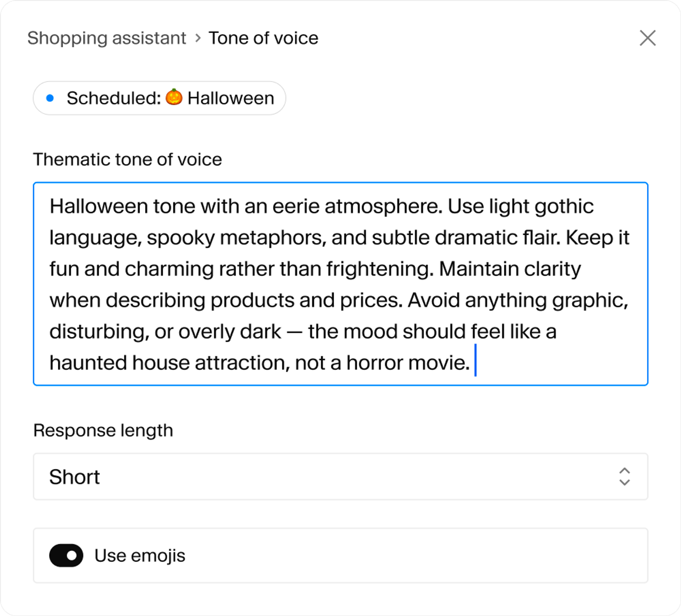
Task: Click the chevron separator in the breadcrumb
Action: pos(198,38)
